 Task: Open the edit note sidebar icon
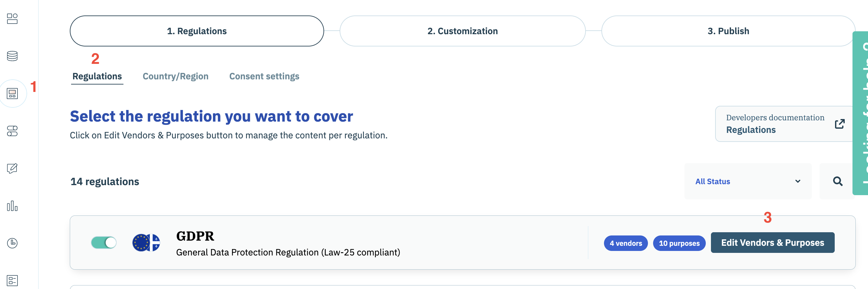click(13, 168)
